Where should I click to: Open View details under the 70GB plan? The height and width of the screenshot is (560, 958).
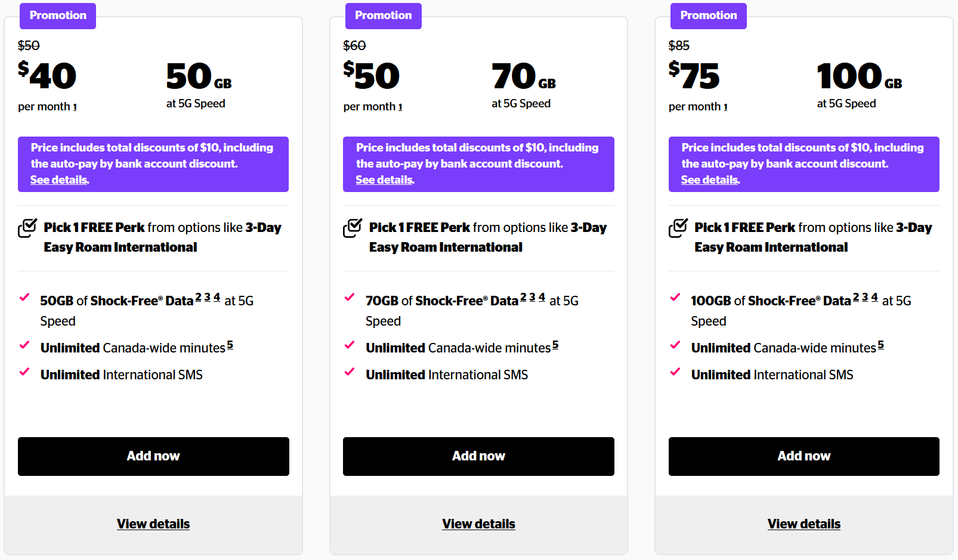pos(478,524)
